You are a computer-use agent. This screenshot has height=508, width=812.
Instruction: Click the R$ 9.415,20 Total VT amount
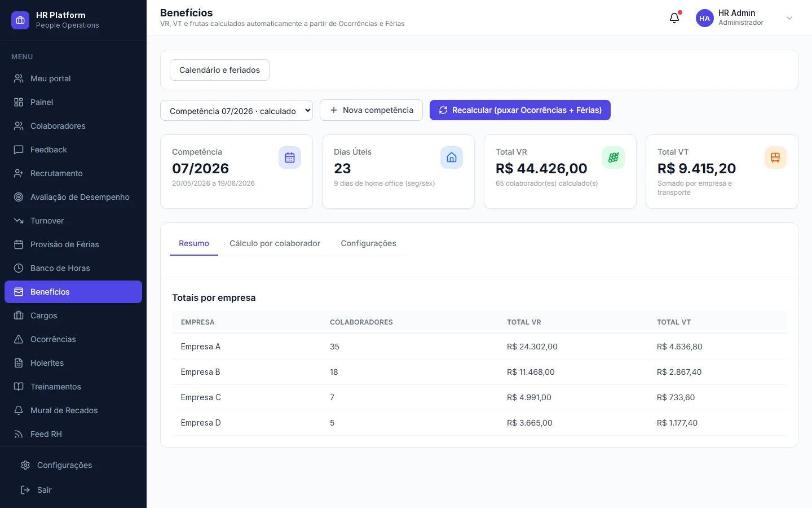click(696, 168)
